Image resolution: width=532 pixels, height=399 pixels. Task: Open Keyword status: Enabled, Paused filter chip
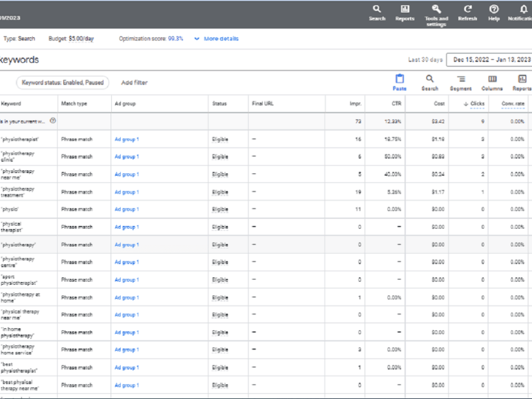[x=63, y=82]
